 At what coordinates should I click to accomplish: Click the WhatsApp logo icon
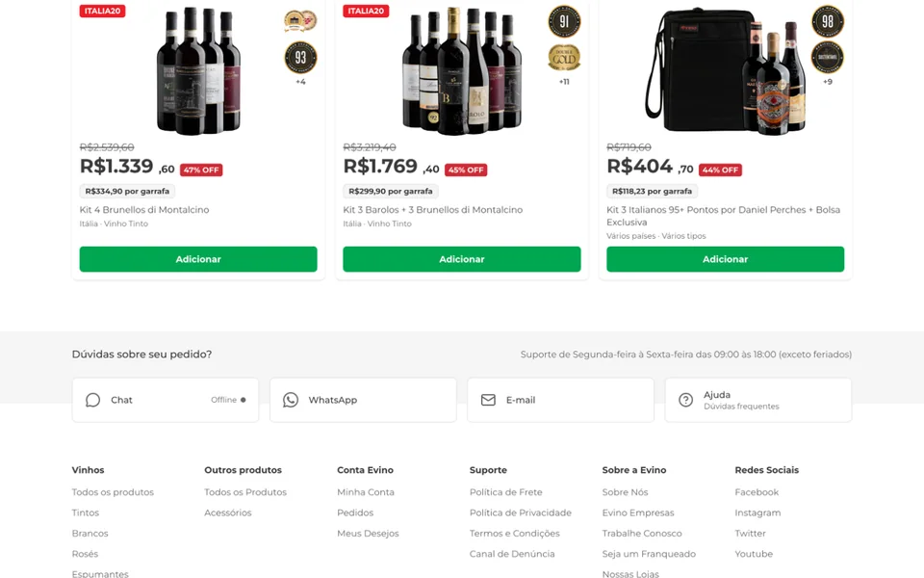291,400
